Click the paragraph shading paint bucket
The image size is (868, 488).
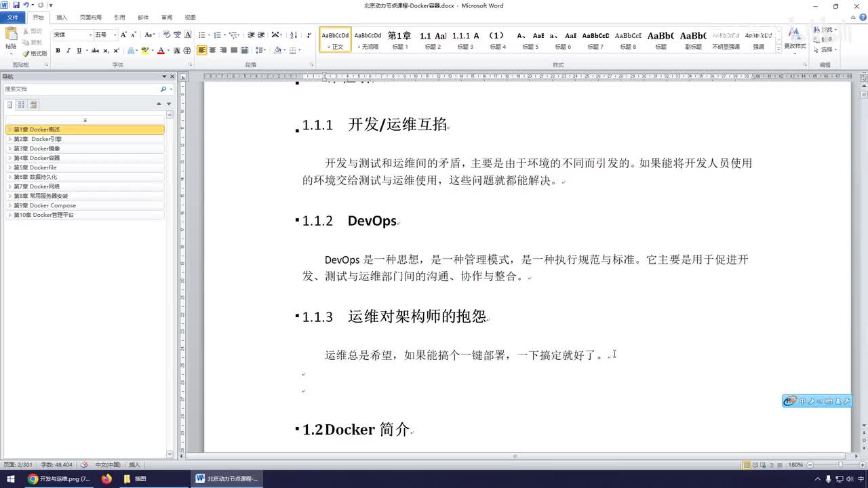[278, 50]
